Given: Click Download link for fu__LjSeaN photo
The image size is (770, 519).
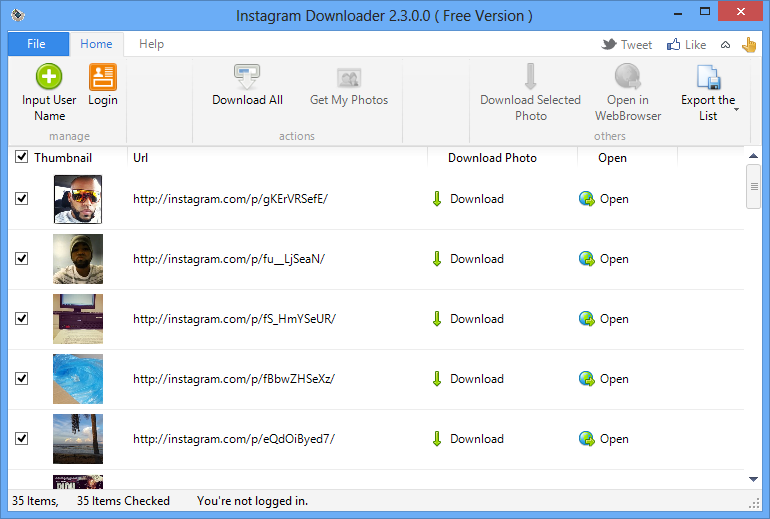Looking at the screenshot, I should (477, 259).
